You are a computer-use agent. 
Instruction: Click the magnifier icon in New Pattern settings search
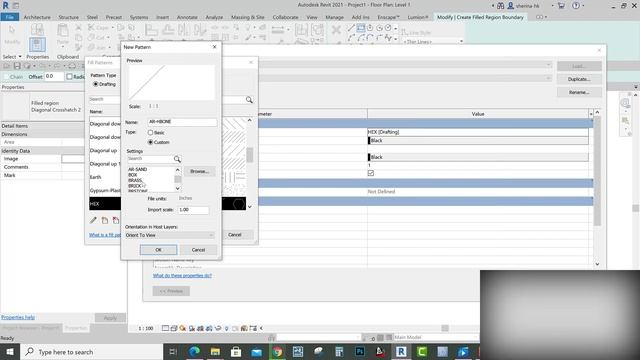coord(177,159)
